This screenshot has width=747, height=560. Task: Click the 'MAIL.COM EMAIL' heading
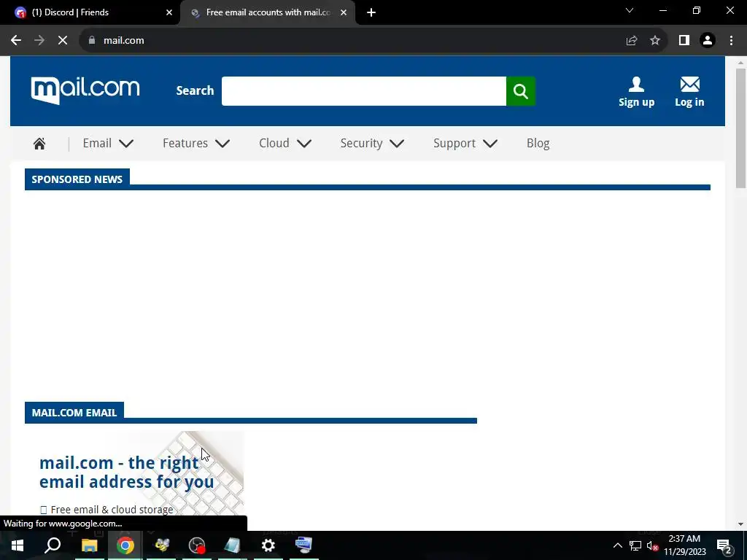click(74, 413)
